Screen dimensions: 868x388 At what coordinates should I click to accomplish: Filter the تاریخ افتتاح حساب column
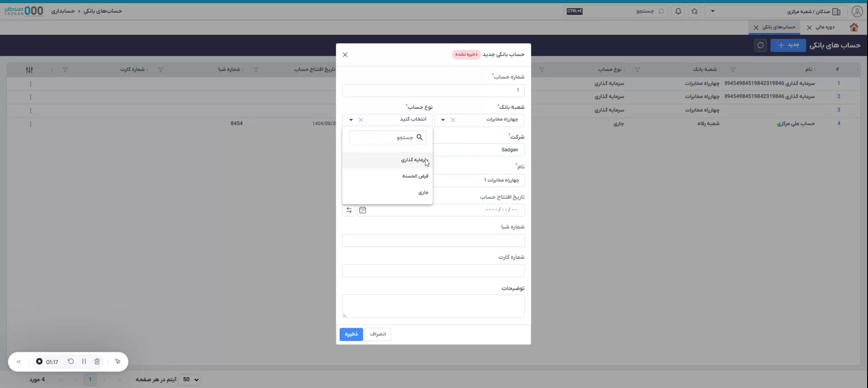tap(256, 70)
